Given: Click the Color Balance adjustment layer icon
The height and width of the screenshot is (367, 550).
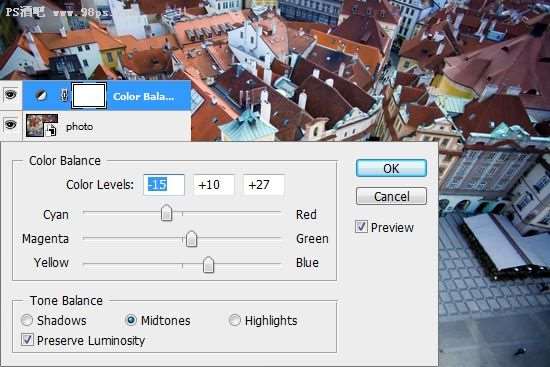Looking at the screenshot, I should point(41,95).
